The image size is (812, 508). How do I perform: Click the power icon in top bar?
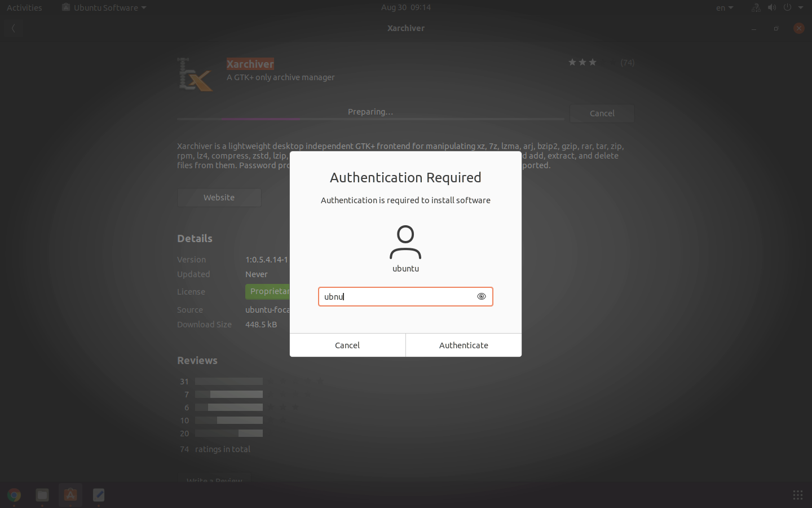coord(787,7)
